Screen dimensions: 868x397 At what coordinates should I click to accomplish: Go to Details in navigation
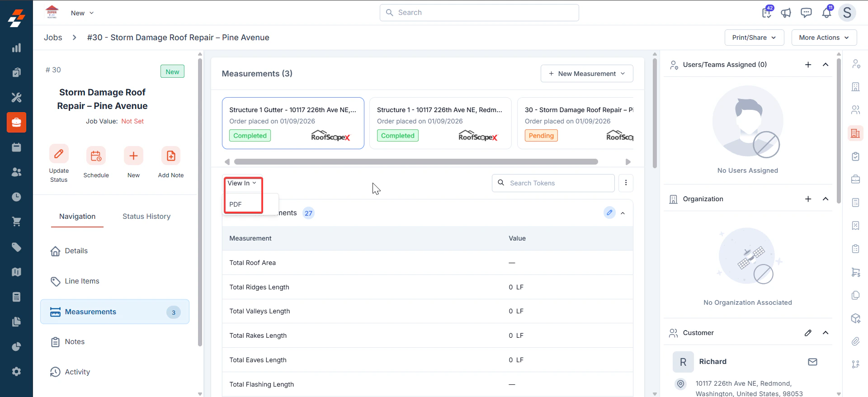pos(114,251)
